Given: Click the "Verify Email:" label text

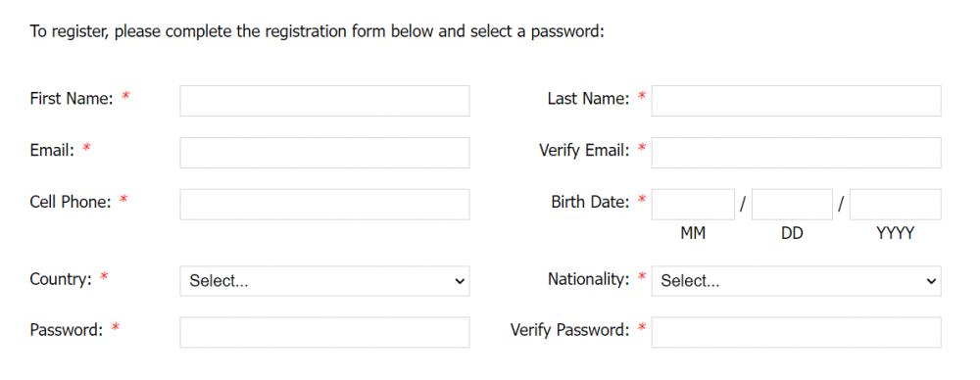Looking at the screenshot, I should pyautogui.click(x=584, y=151).
